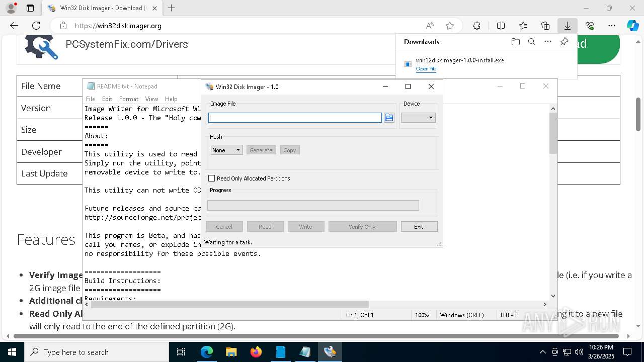The image size is (644, 362).
Task: View site information lock icon
Action: pyautogui.click(x=63, y=26)
